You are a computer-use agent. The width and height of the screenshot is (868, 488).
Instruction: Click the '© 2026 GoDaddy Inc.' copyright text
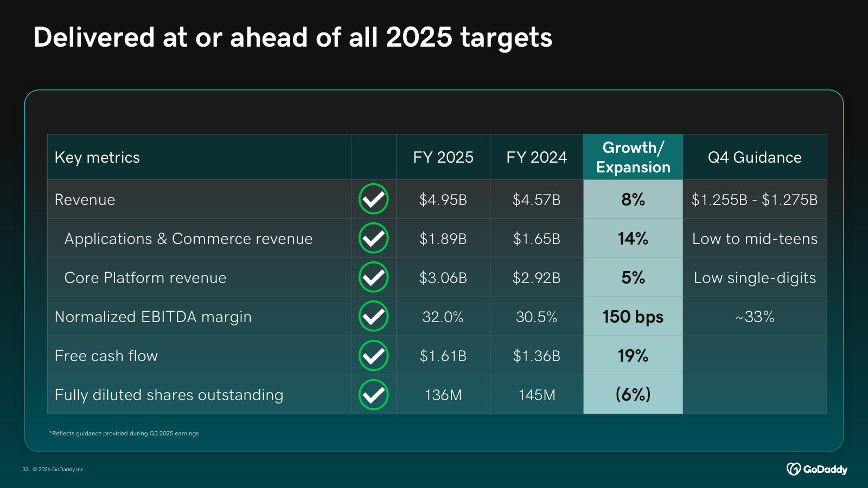(x=59, y=470)
